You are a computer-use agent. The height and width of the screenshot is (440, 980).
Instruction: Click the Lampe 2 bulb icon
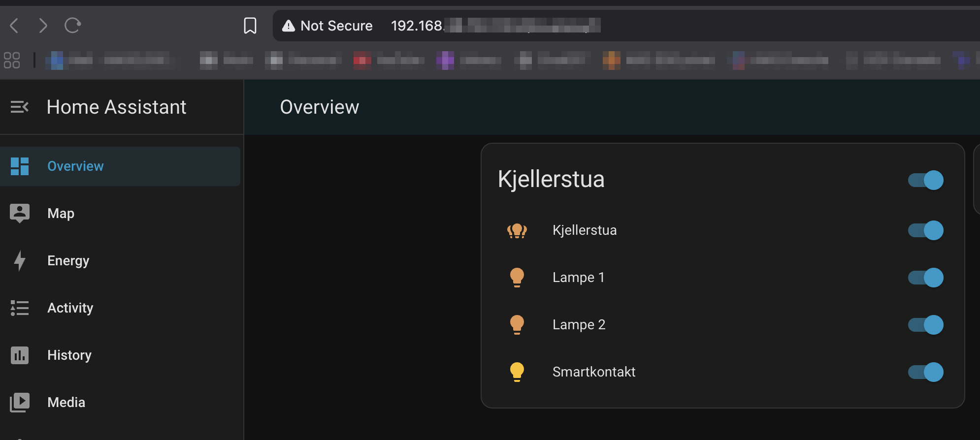[x=517, y=325]
